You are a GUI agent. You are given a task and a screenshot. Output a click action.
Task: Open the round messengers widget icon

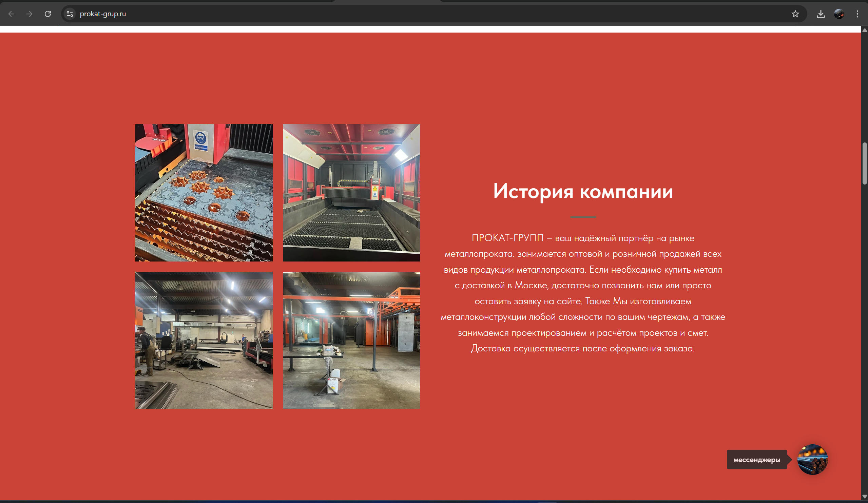pos(813,460)
